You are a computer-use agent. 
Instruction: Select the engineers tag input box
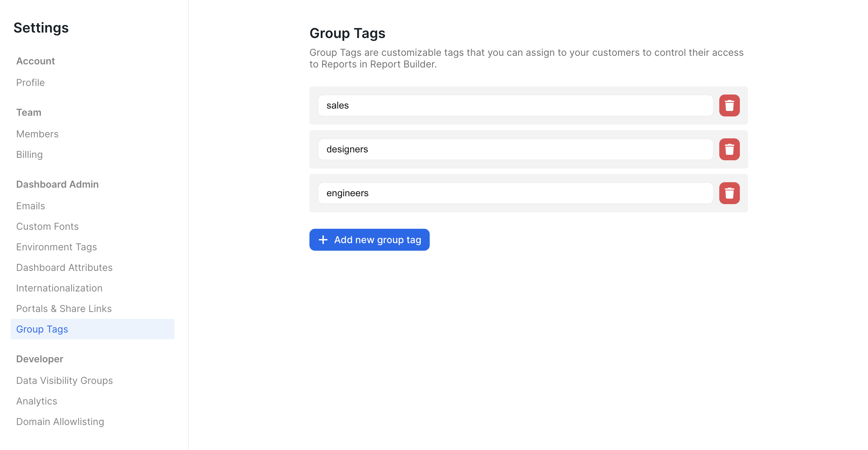click(515, 193)
